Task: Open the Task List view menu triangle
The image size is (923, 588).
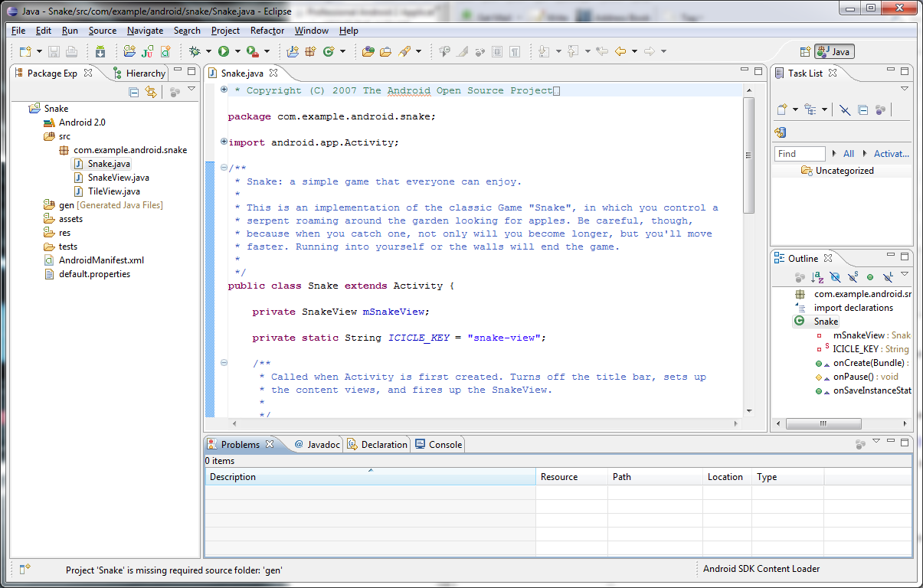Action: 904,89
